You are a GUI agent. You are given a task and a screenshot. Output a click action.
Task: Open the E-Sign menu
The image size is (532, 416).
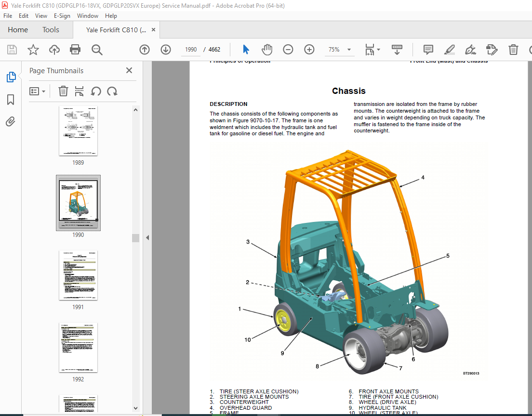click(x=62, y=15)
